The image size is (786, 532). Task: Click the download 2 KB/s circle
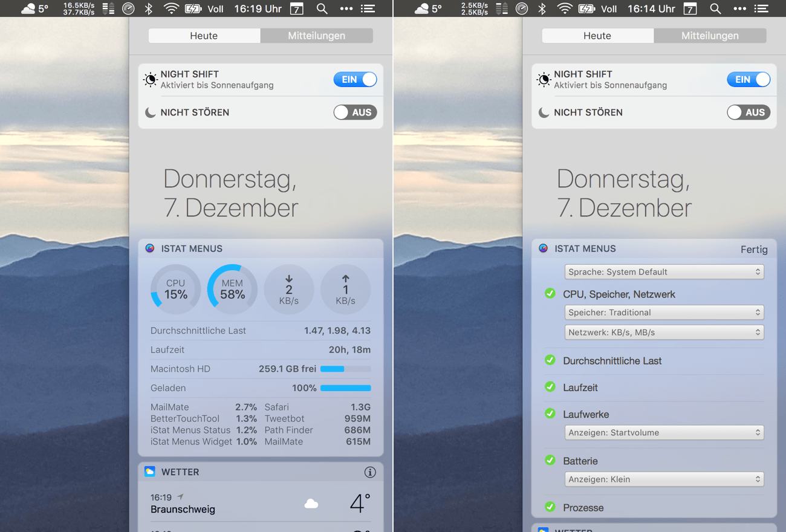click(x=289, y=290)
